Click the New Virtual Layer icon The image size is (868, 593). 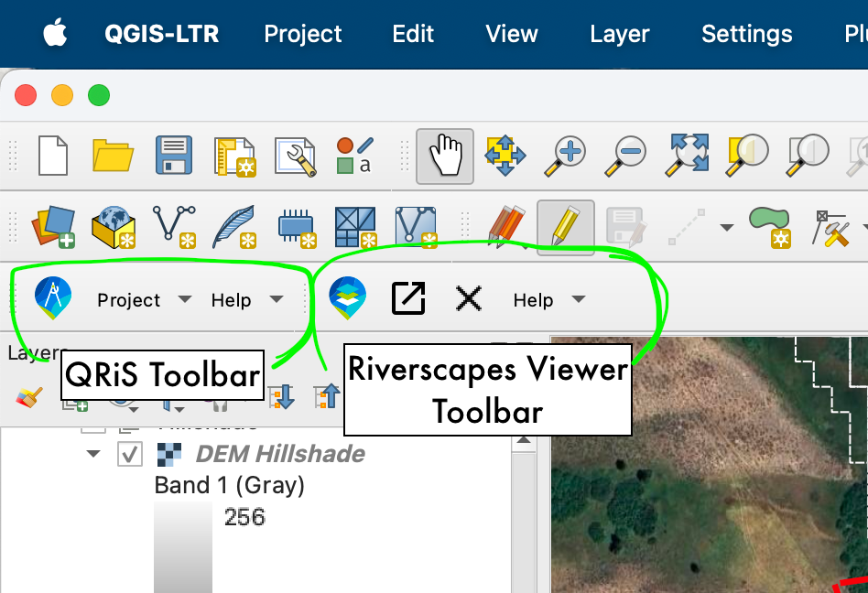417,227
